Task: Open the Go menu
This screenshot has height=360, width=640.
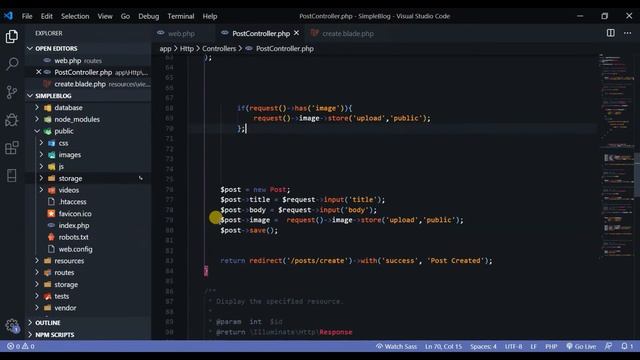Action: pos(125,16)
